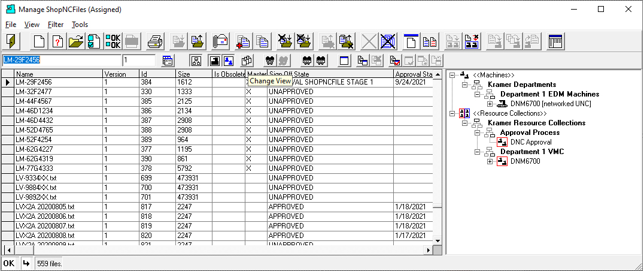The width and height of the screenshot is (644, 271).
Task: Sort by the Size column header
Action: coord(194,74)
